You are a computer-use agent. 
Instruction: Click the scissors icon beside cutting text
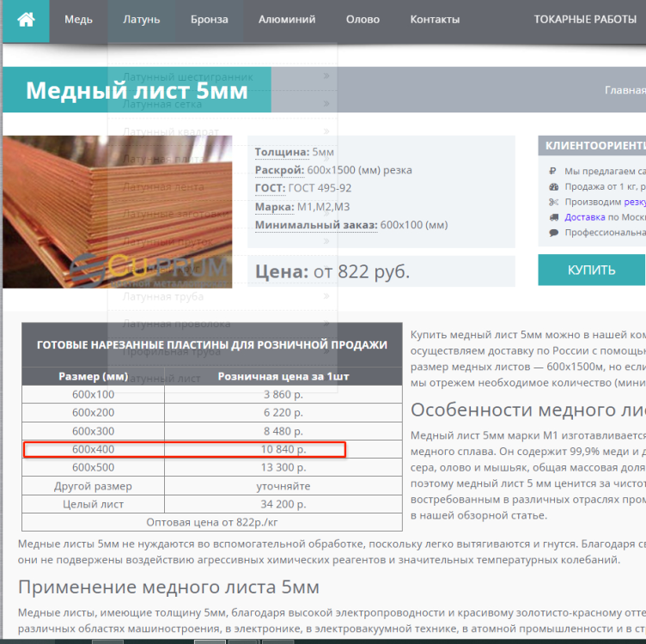(553, 202)
